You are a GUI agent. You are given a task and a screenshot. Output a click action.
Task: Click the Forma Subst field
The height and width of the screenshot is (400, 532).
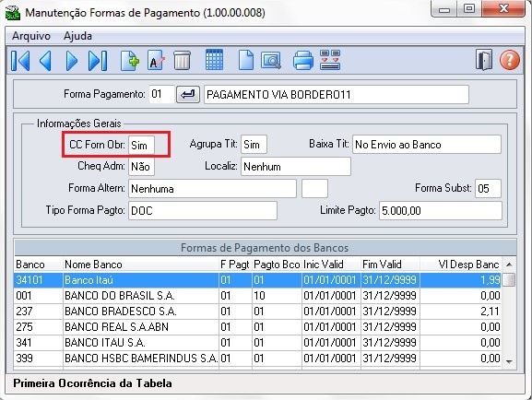(x=488, y=189)
